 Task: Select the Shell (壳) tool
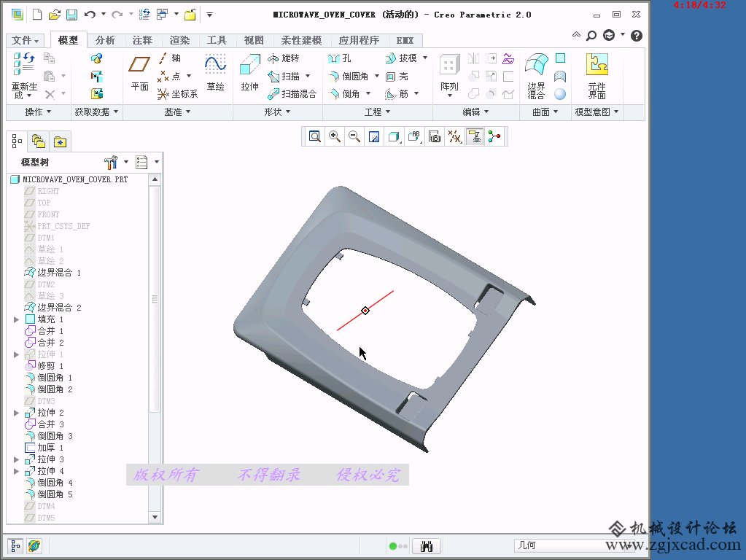click(397, 76)
